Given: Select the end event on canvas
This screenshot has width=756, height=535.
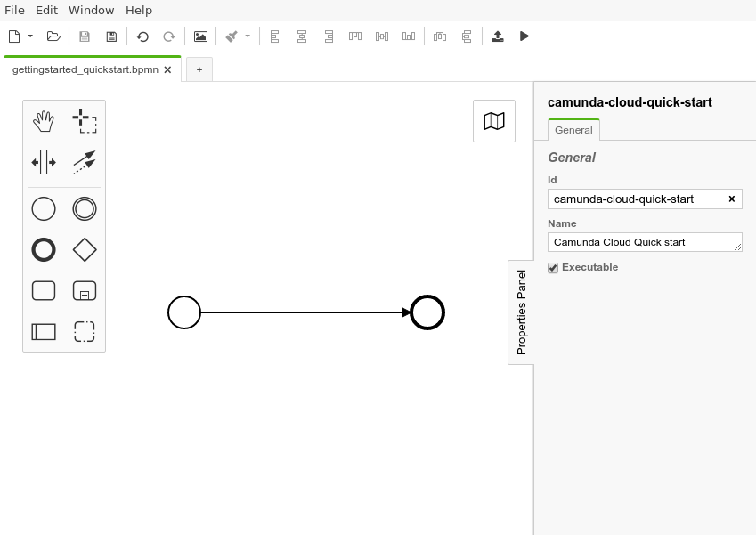Looking at the screenshot, I should [x=427, y=312].
